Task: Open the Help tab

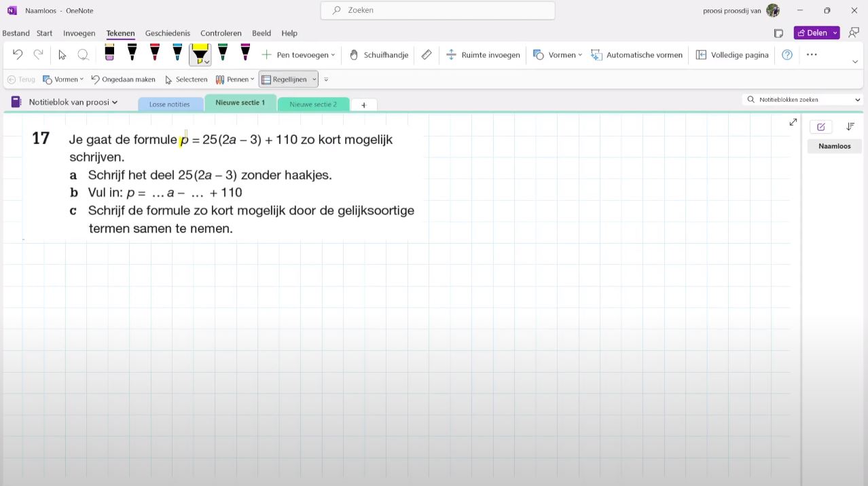Action: coord(289,33)
